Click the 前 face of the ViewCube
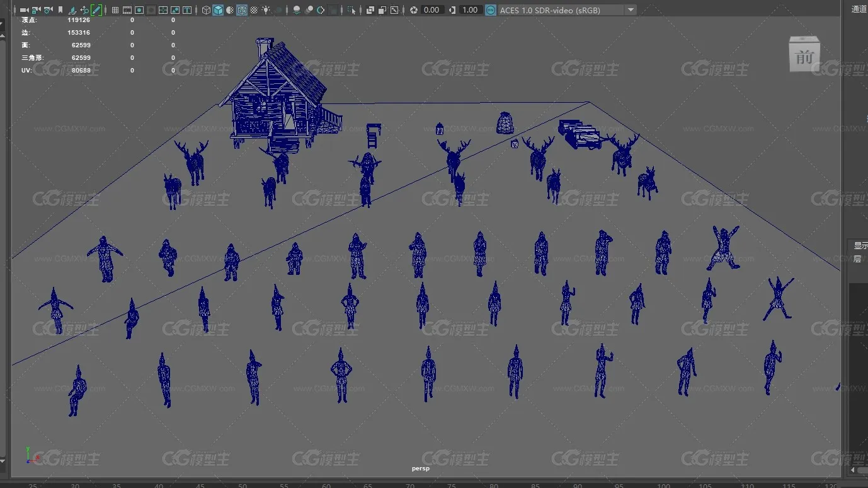 [x=804, y=57]
